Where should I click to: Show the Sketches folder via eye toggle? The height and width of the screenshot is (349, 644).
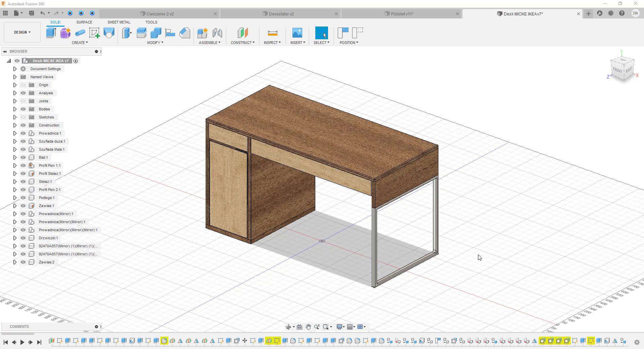(x=23, y=117)
